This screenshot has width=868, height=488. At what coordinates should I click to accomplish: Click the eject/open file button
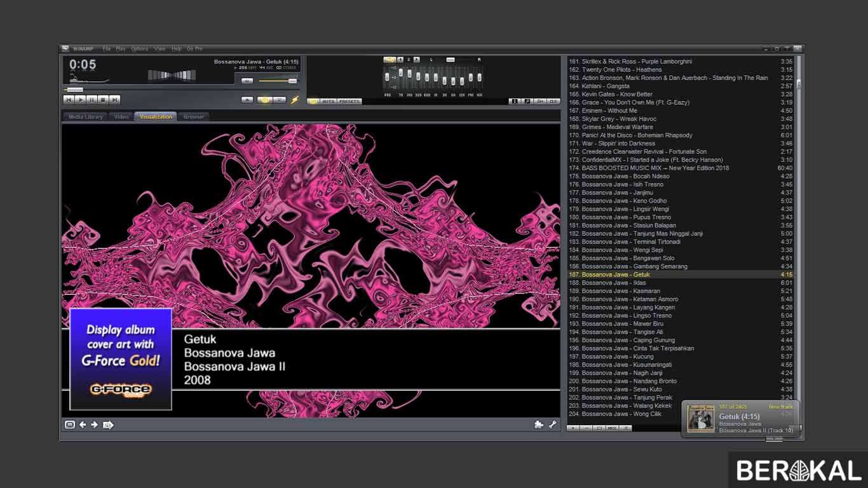247,100
